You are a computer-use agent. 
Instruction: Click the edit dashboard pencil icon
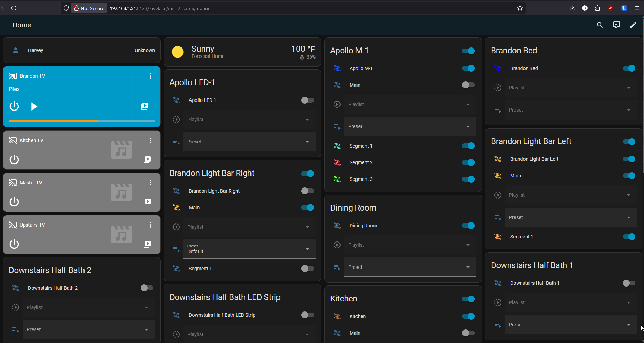633,25
